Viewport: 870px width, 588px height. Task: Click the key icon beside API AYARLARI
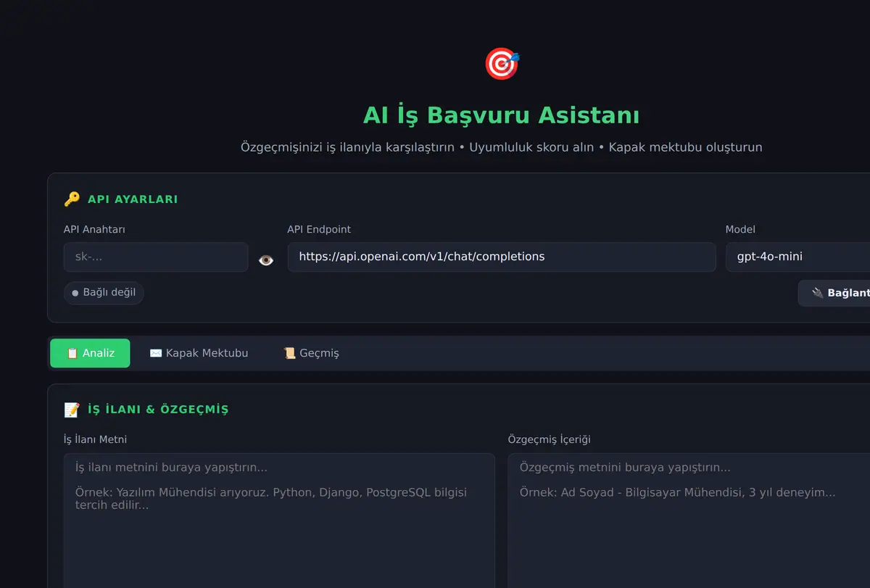72,199
